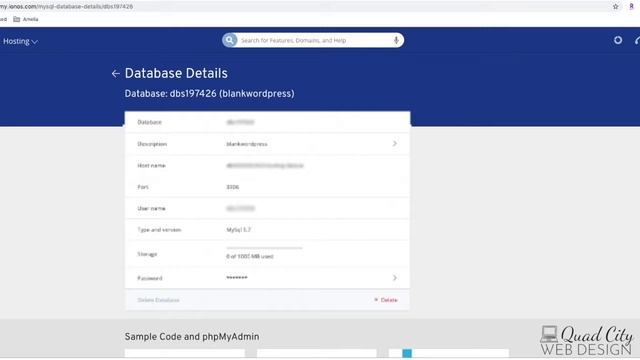Click the back arrow beside Database Details
The height and width of the screenshot is (360, 640).
point(116,73)
